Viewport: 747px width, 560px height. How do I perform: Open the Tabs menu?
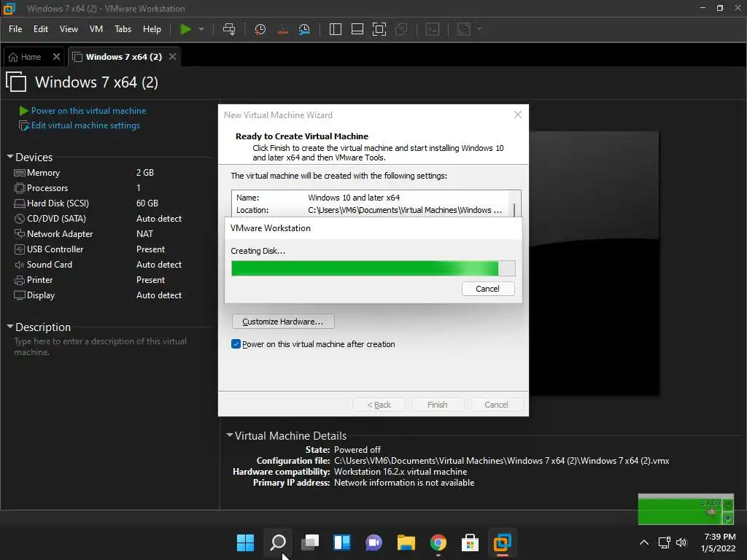[123, 29]
